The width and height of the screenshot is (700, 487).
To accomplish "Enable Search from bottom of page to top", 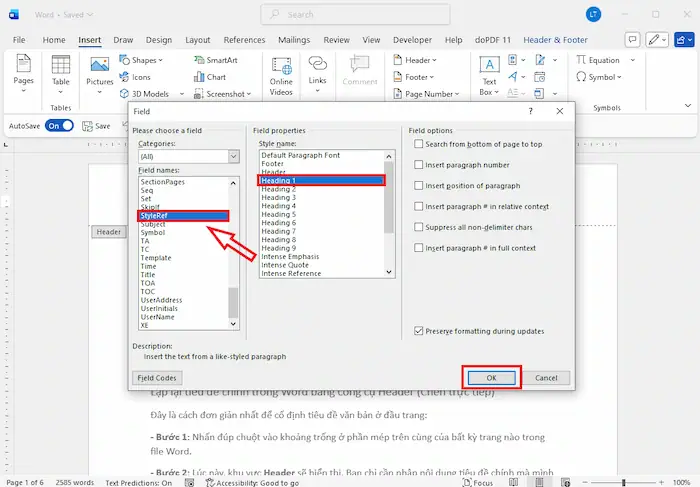I will click(x=418, y=144).
